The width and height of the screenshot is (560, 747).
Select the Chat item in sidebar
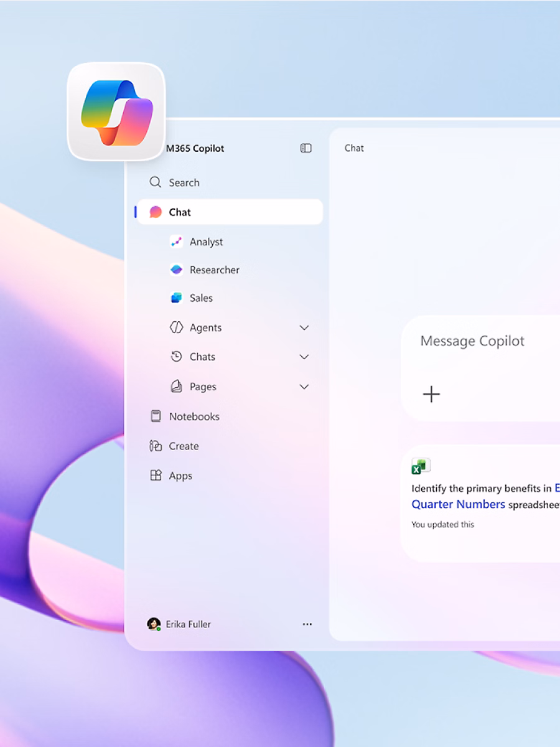coord(230,212)
